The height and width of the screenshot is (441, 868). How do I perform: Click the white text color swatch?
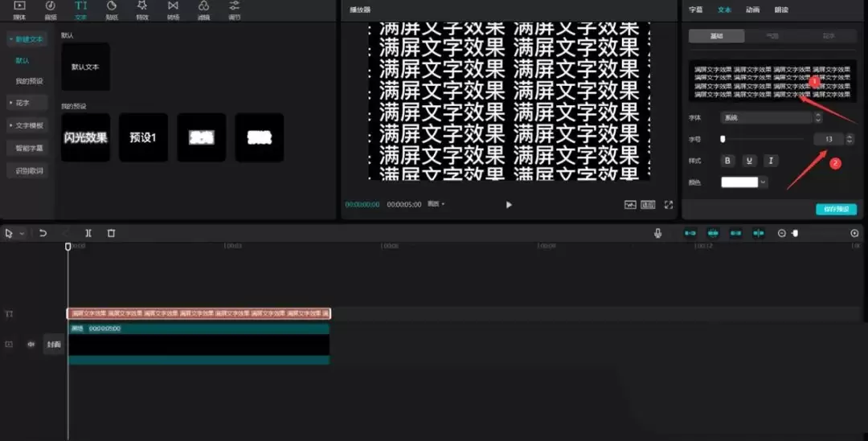point(739,182)
